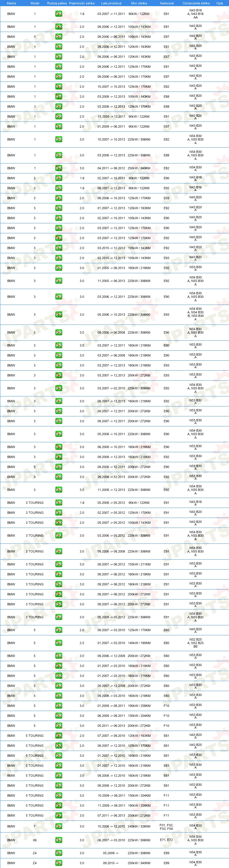This screenshot has width=229, height=868.
Task: Click the Opis column header
Action: point(220,3)
